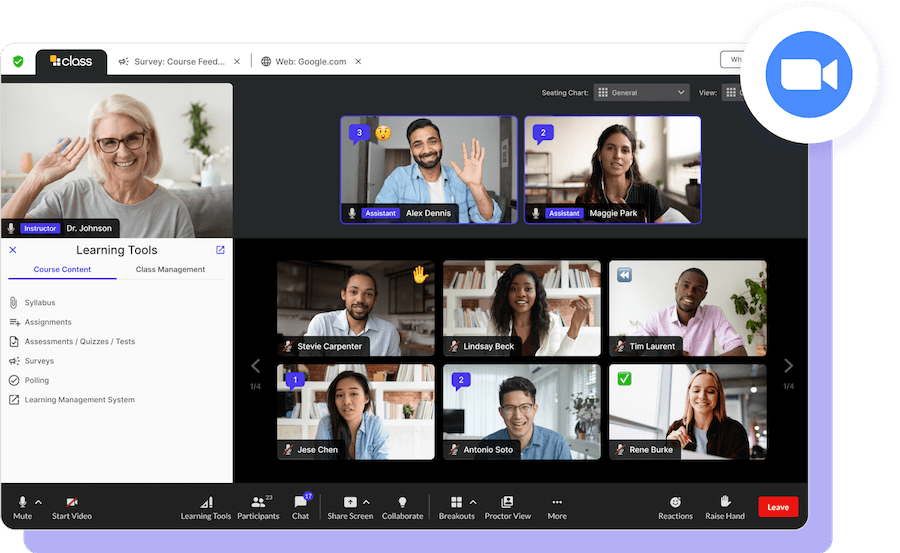Switch to the Class Management tab

click(170, 270)
